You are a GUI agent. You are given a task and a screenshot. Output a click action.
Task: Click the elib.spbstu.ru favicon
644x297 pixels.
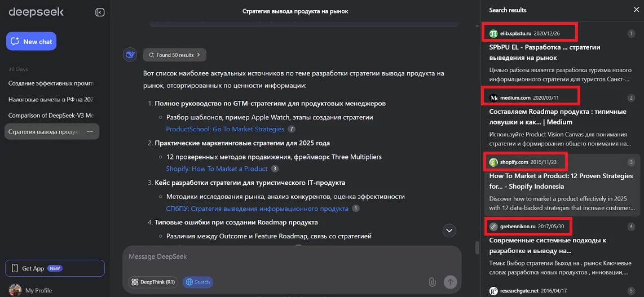click(x=493, y=33)
